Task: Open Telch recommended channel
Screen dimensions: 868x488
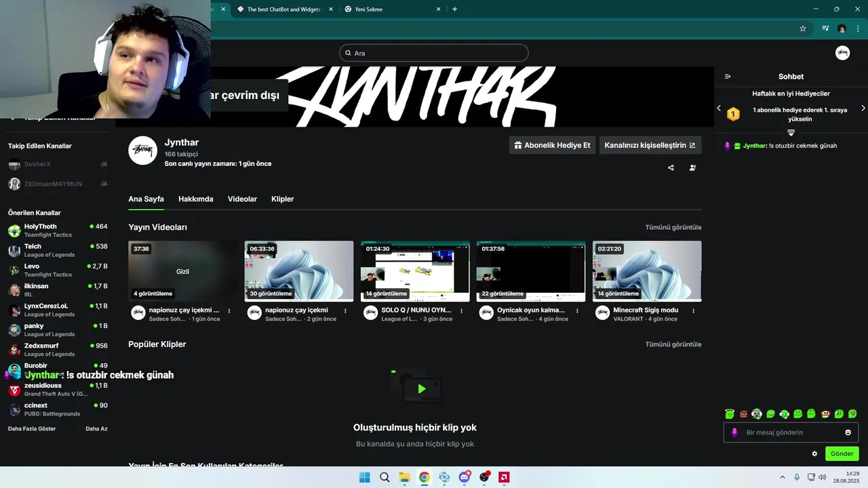Action: (x=58, y=250)
